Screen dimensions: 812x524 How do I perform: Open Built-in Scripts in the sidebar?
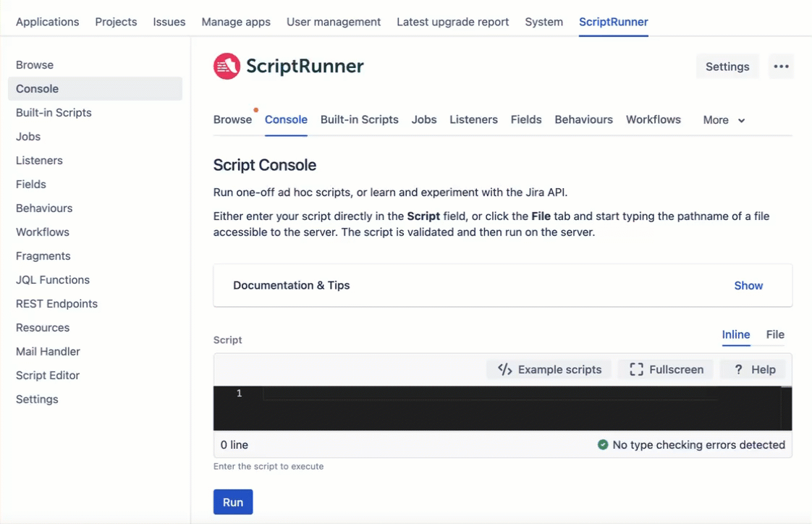pos(54,112)
